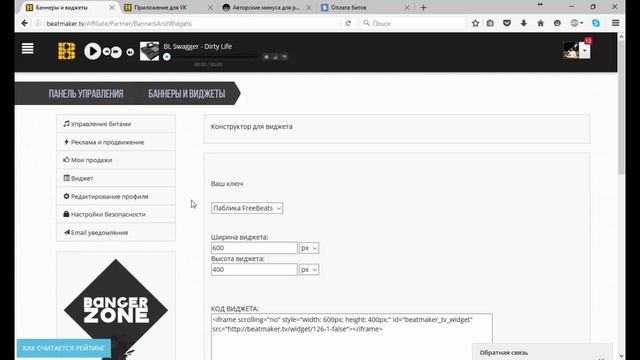Click the scrollbar down arrow
The image size is (640, 360).
click(x=621, y=356)
